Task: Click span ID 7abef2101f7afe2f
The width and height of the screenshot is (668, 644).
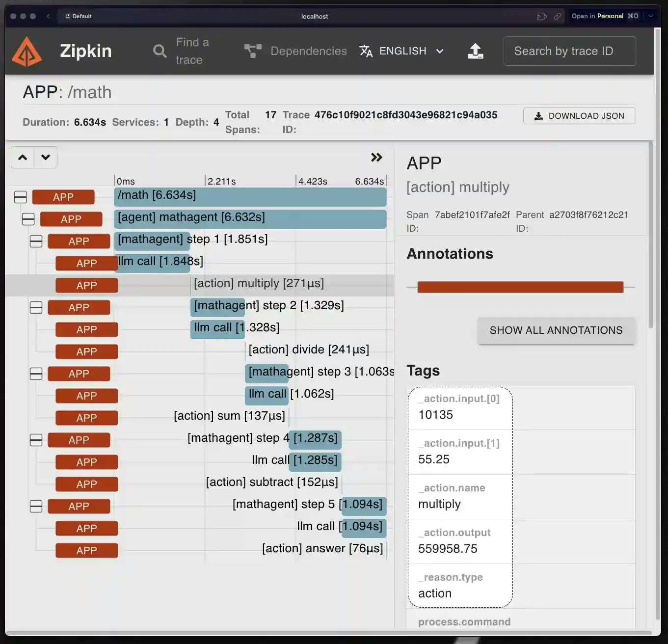Action: coord(472,215)
